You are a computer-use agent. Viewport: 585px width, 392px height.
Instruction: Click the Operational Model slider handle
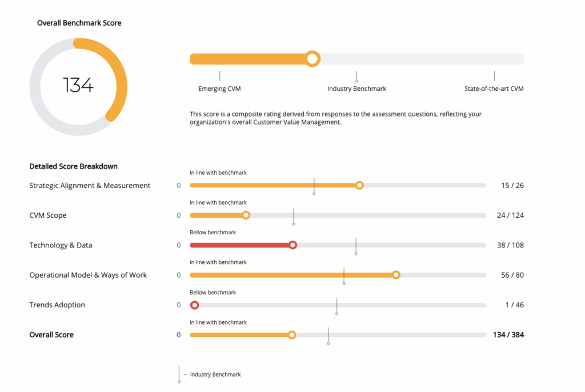(x=396, y=275)
